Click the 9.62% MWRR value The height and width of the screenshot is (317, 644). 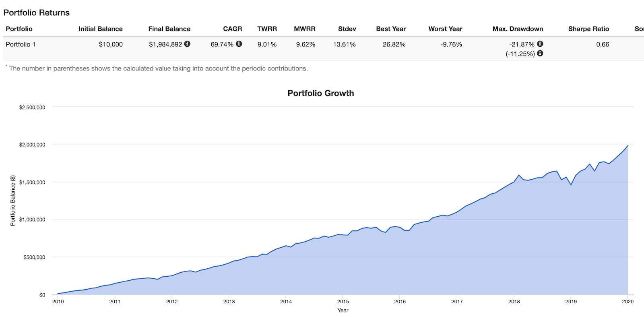306,44
